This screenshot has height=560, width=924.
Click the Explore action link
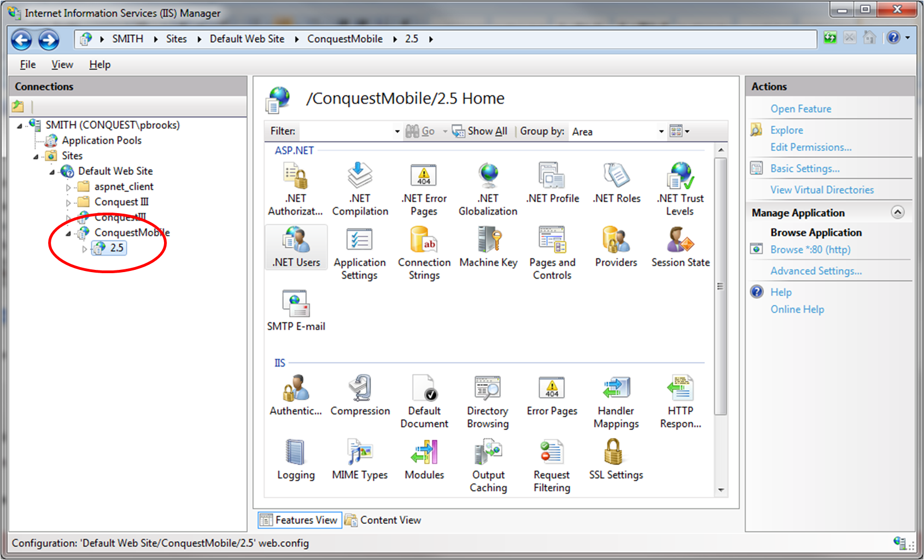pyautogui.click(x=787, y=130)
